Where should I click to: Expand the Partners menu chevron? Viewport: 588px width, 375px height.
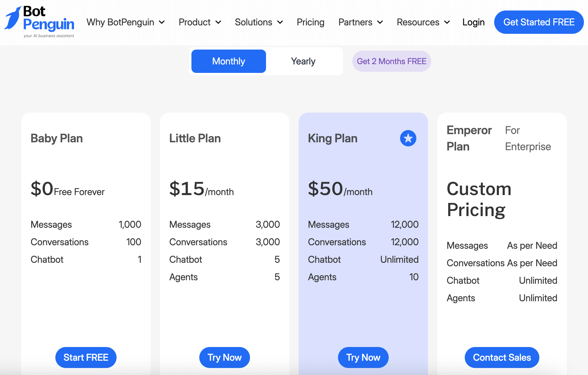coord(380,22)
